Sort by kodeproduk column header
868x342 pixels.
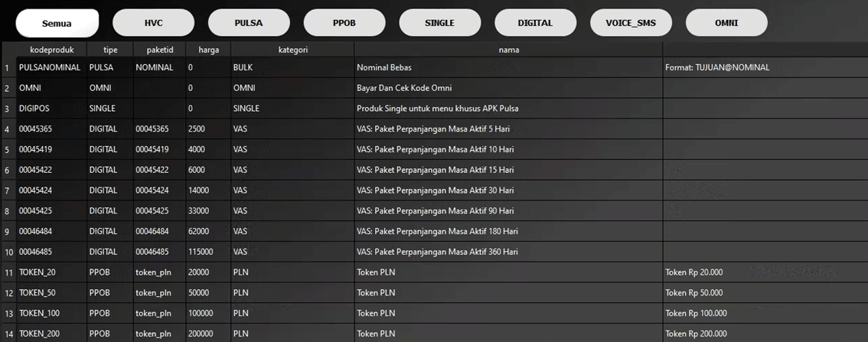click(51, 49)
